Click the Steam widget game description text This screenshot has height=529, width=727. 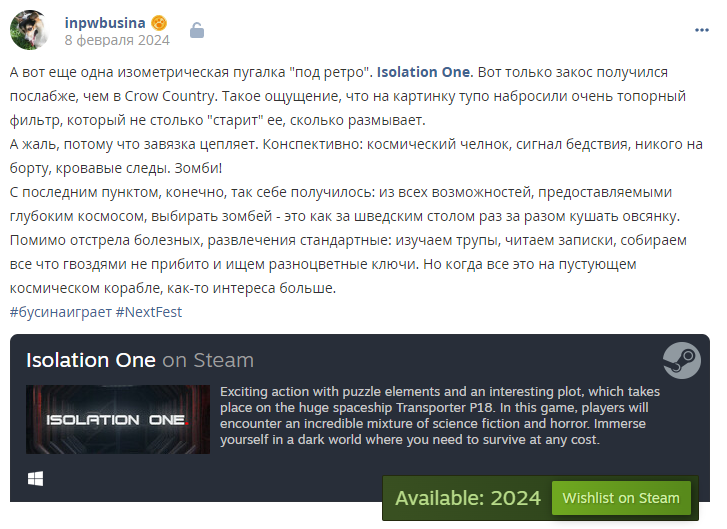pyautogui.click(x=440, y=415)
